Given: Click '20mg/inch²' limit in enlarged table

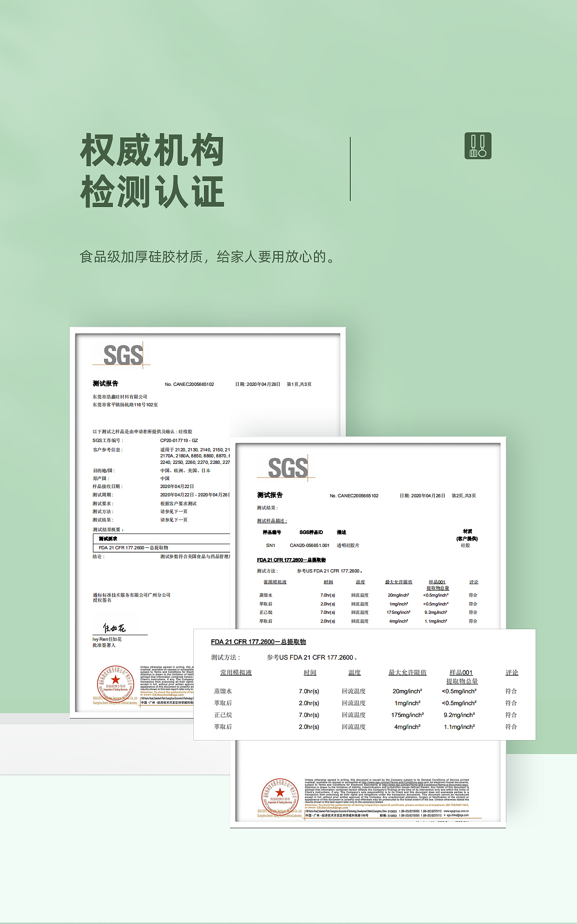Looking at the screenshot, I should pos(407,691).
